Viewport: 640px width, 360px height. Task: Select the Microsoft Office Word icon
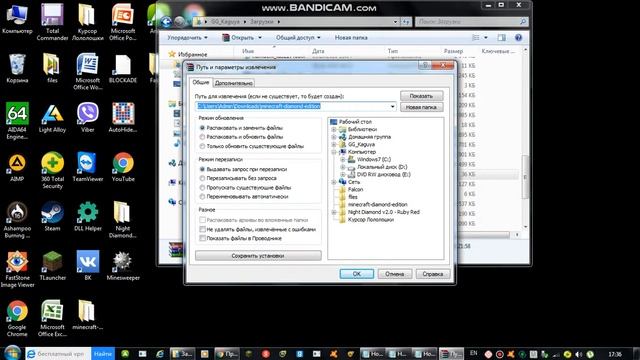tap(87, 72)
